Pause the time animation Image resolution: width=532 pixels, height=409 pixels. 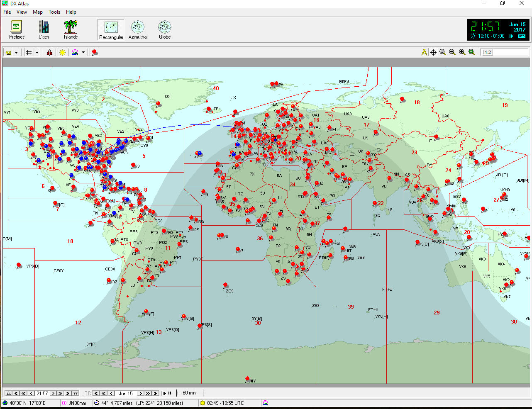point(170,393)
